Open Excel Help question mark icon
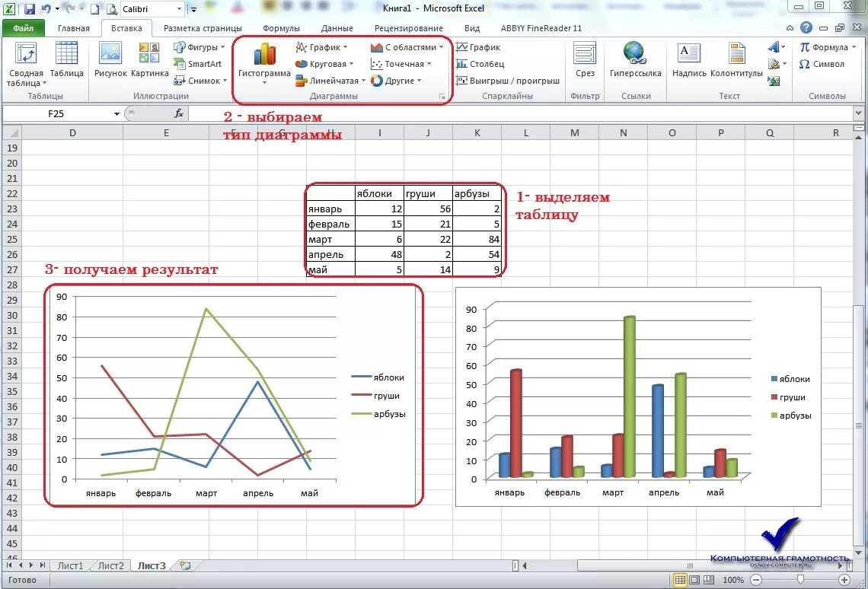This screenshot has height=589, width=868. pyautogui.click(x=806, y=27)
